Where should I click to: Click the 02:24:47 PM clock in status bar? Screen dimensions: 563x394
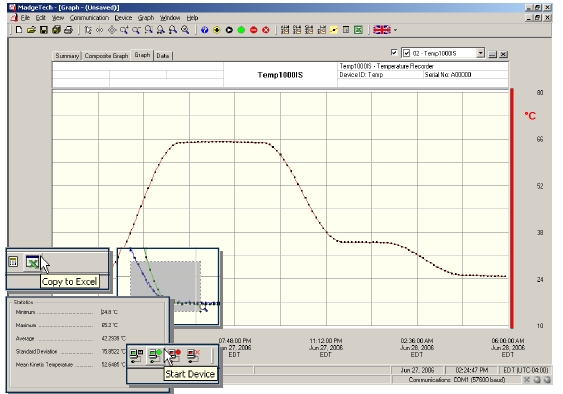[x=471, y=370]
